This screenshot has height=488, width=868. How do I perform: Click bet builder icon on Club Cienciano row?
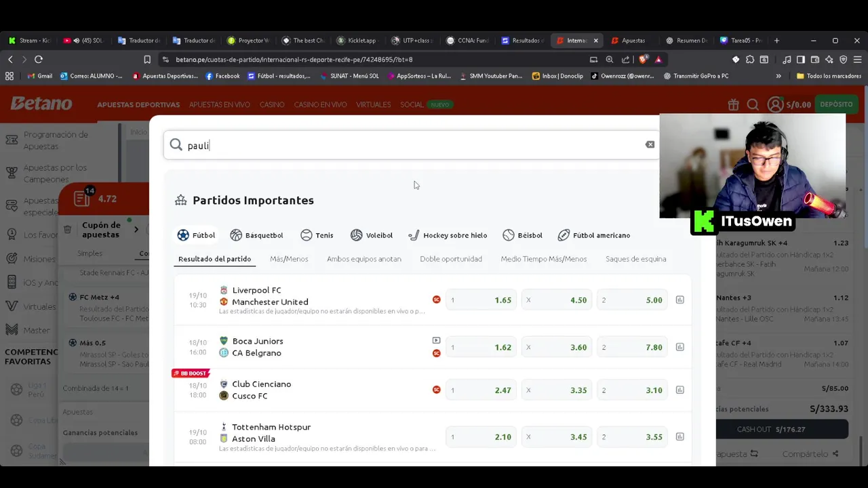coord(436,390)
